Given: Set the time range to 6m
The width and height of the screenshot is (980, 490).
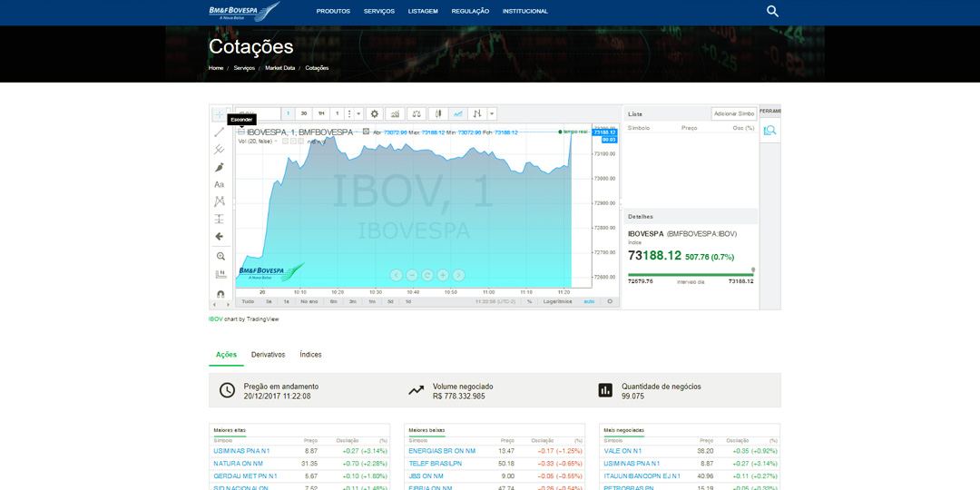Looking at the screenshot, I should tap(334, 301).
